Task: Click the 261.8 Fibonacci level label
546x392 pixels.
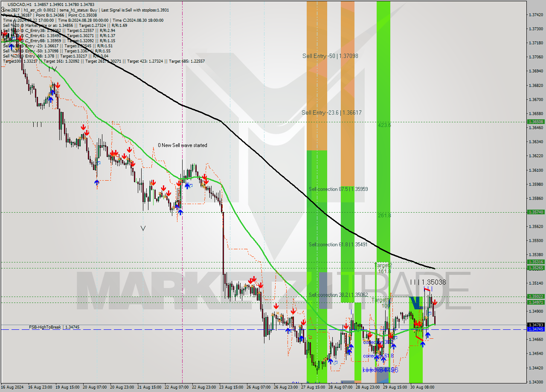Action: coord(384,216)
